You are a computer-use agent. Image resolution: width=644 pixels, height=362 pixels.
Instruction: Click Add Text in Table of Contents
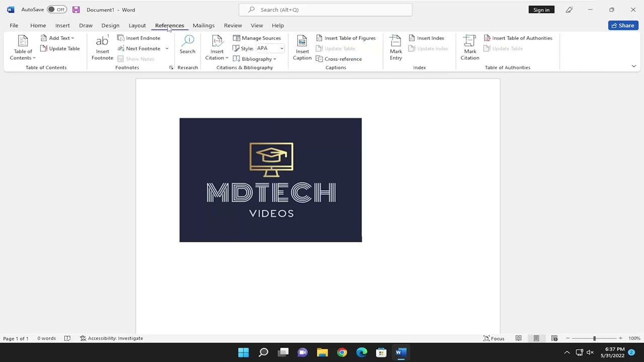click(x=57, y=38)
